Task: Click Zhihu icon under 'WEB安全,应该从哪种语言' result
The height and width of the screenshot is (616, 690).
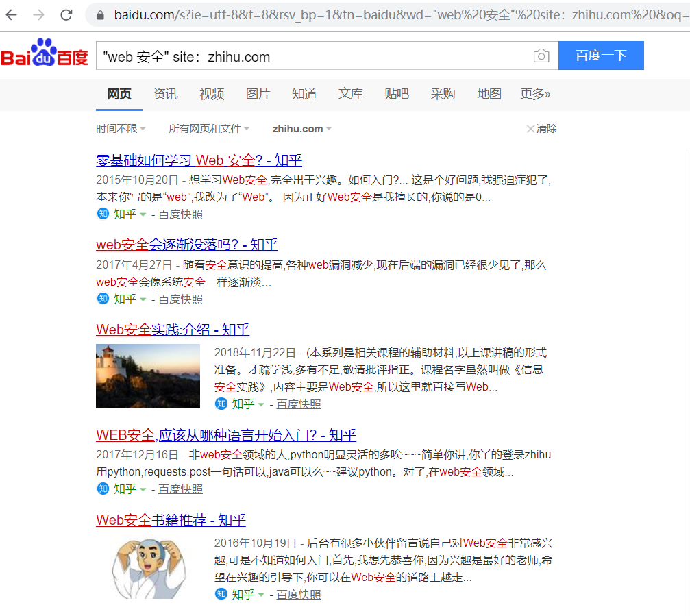Action: coord(103,489)
